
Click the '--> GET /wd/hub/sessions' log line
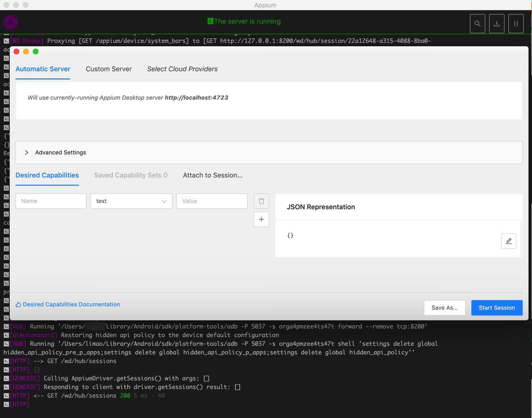tap(60, 361)
